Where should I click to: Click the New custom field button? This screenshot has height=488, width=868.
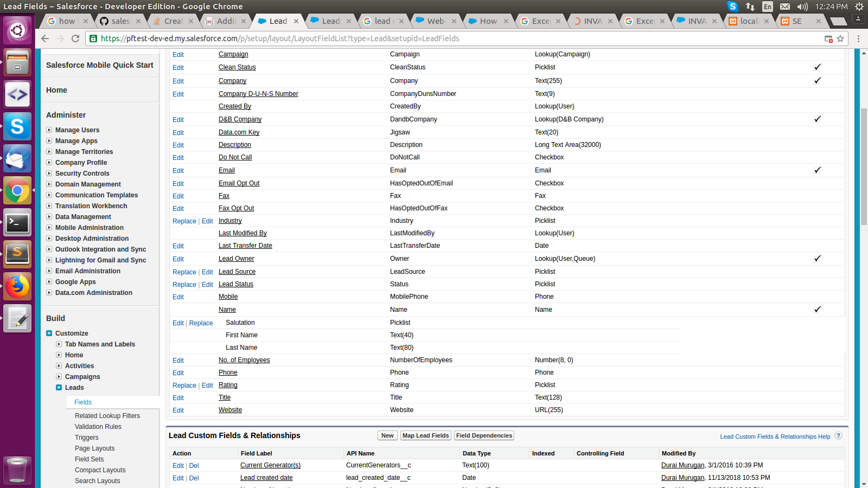click(x=387, y=435)
